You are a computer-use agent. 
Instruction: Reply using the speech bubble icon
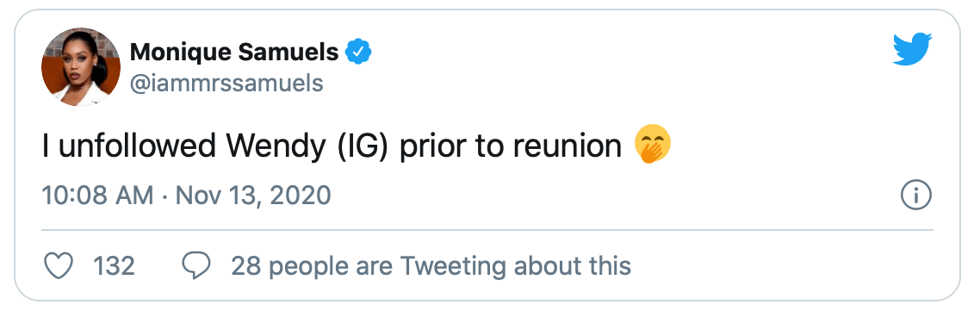click(196, 266)
